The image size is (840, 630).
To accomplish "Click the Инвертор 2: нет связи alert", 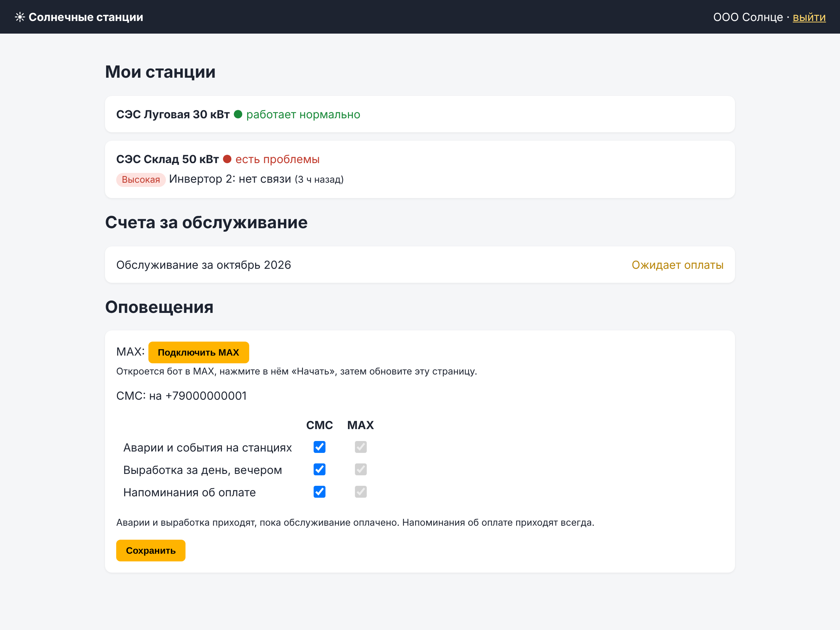I will [230, 179].
